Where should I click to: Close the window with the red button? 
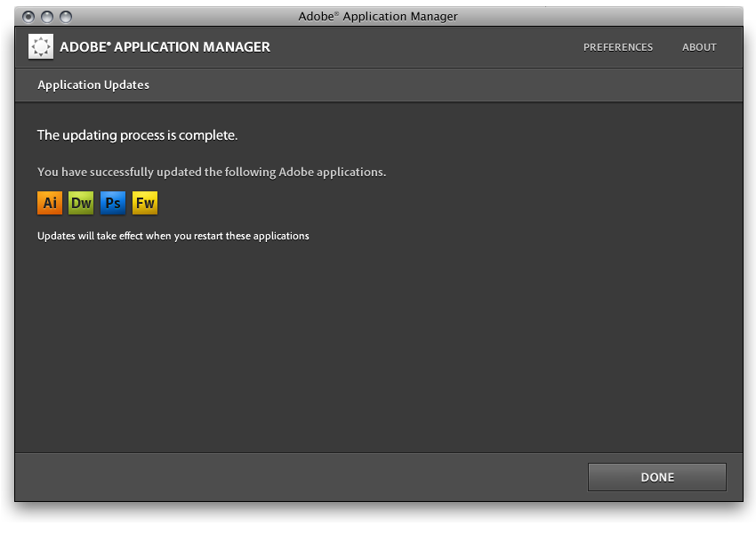[28, 17]
